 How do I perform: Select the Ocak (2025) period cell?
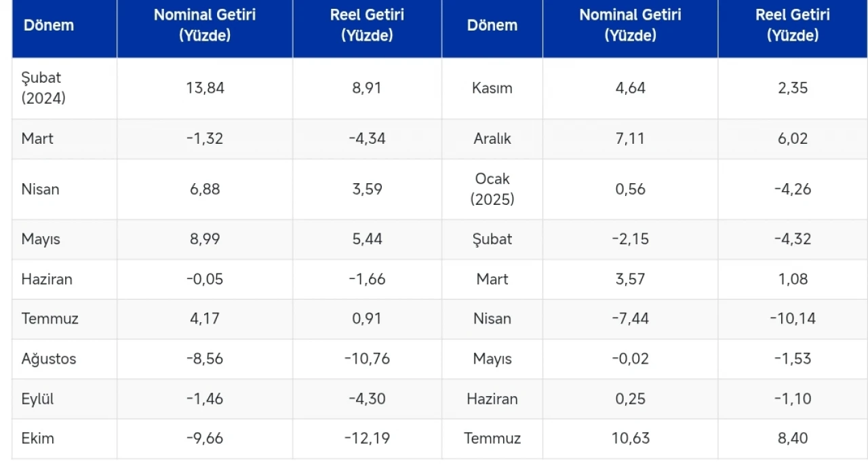pos(492,189)
